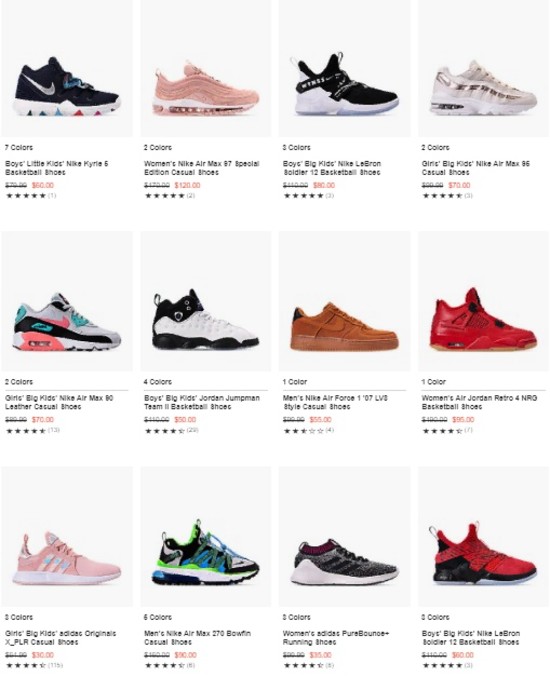
Task: Open the brown Air Force 1 shoe image
Action: click(x=344, y=301)
